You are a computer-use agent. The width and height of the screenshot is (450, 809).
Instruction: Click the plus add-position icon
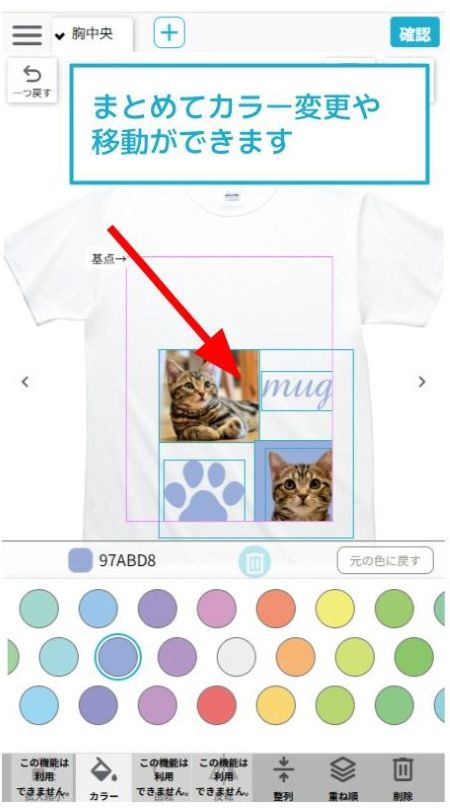tap(169, 33)
